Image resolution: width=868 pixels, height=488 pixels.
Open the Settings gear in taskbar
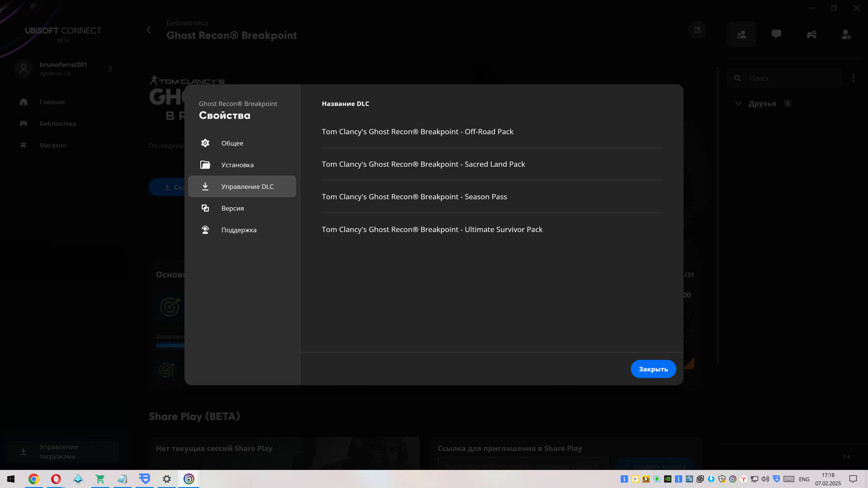point(167,479)
